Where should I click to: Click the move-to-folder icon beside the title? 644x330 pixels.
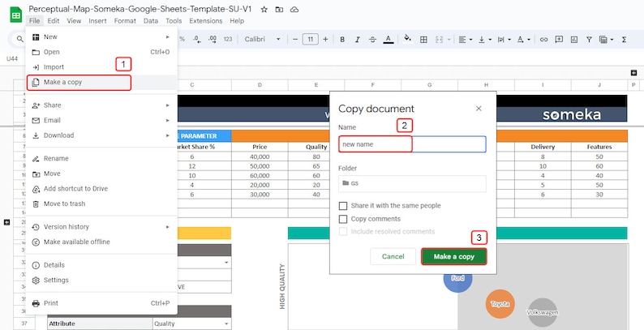(279, 9)
